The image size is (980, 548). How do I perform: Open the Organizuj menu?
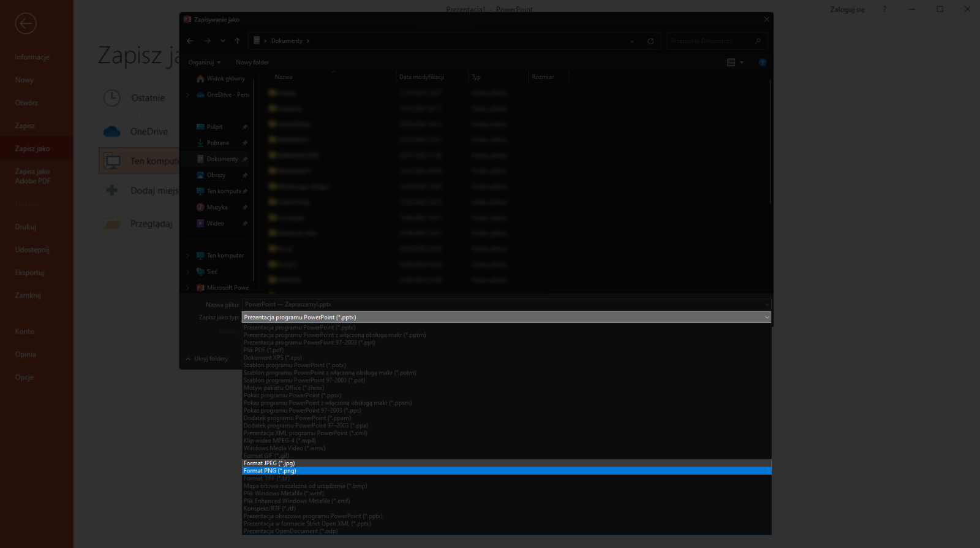pos(205,62)
